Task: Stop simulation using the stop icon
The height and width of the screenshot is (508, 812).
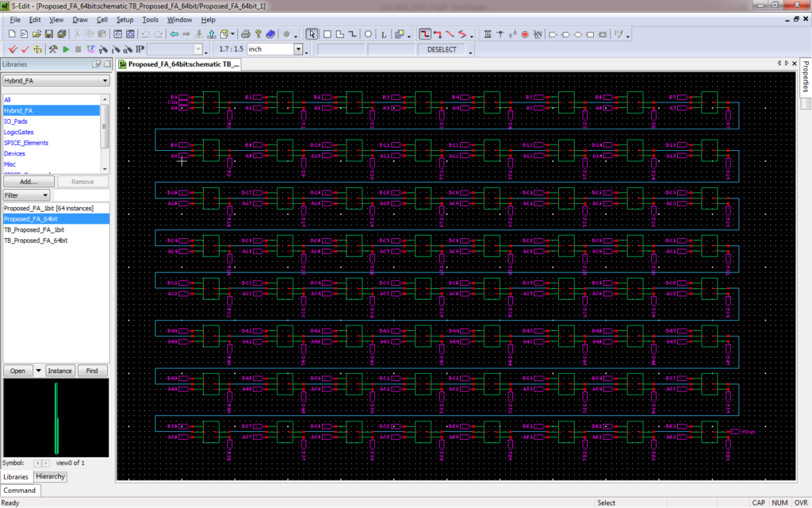Action: 77,48
